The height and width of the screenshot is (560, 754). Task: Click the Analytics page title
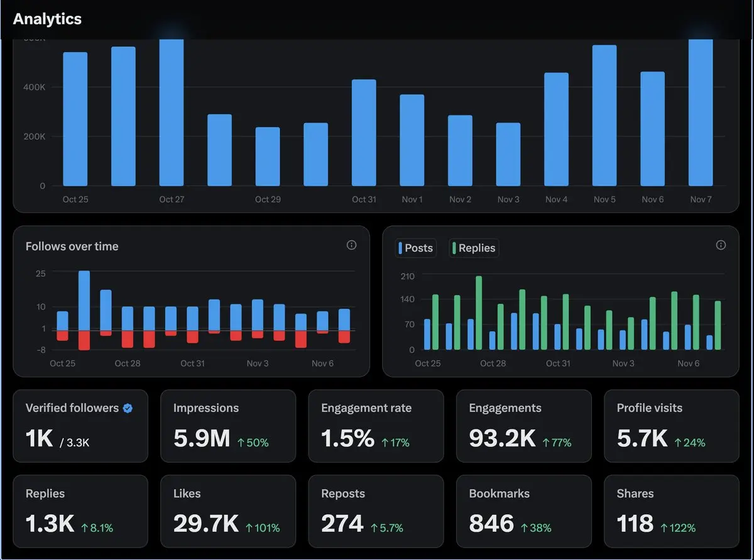point(47,19)
